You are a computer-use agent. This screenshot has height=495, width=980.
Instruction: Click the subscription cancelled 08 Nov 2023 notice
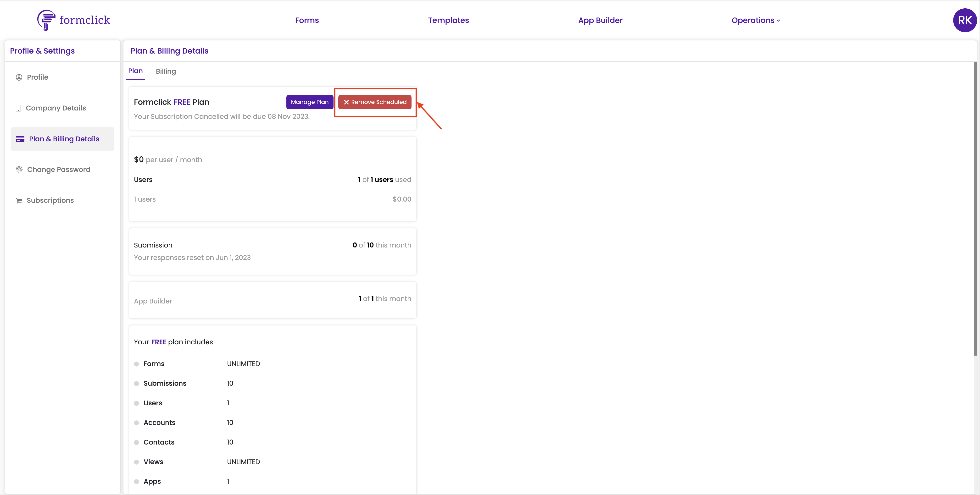[222, 116]
